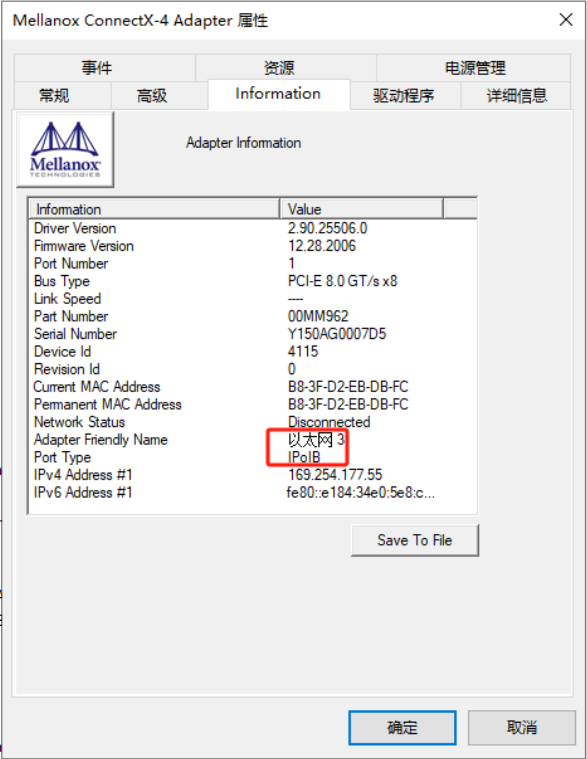Select the Current MAC Address label

click(97, 387)
